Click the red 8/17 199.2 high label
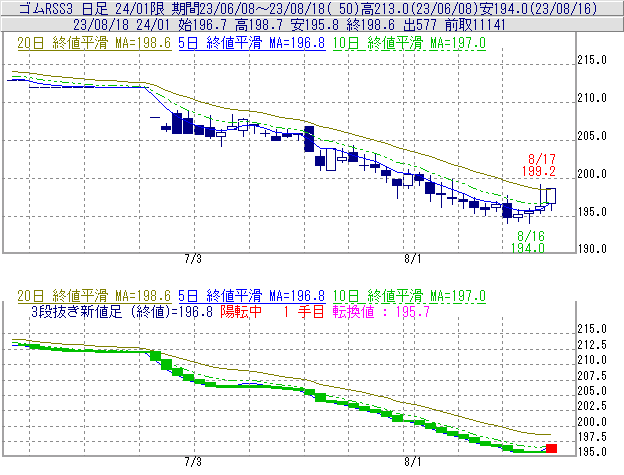The height and width of the screenshot is (475, 624). click(x=539, y=165)
